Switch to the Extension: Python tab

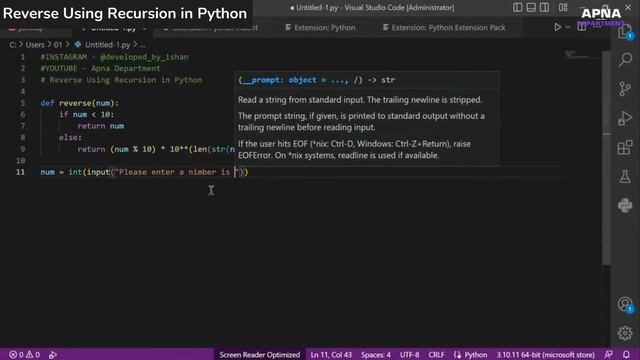[x=320, y=27]
